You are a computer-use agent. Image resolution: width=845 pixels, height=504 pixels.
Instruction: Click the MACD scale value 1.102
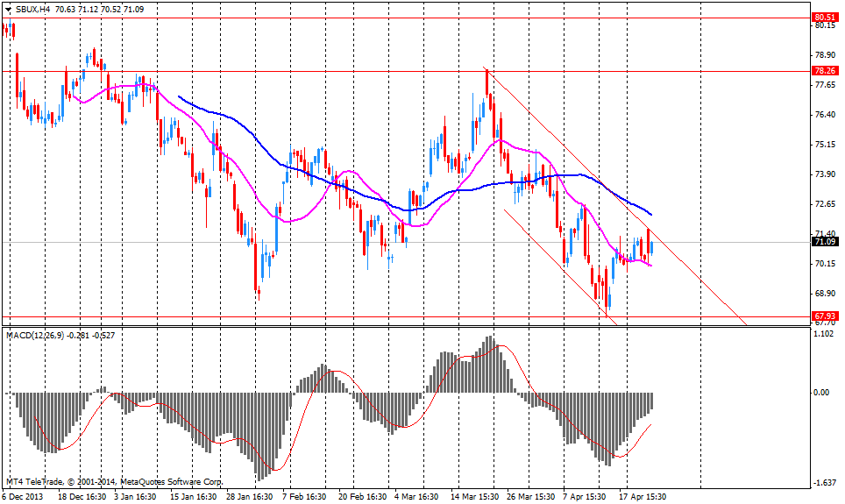pos(824,334)
